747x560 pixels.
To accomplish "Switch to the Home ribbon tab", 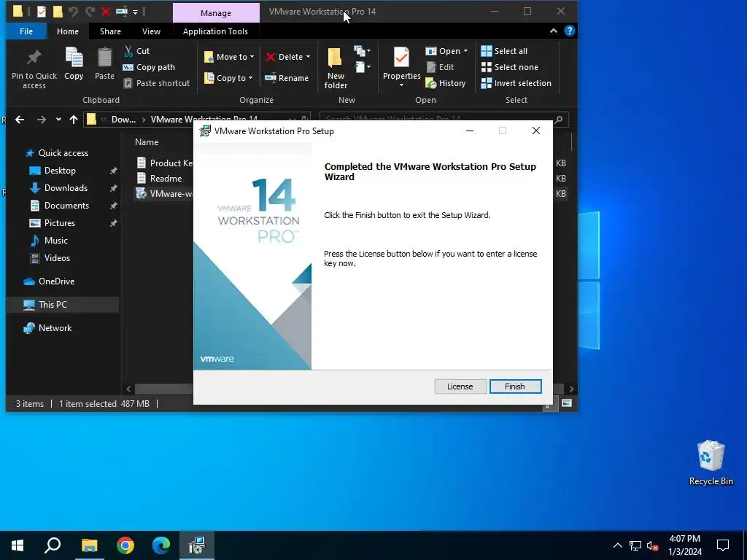I will pyautogui.click(x=68, y=31).
